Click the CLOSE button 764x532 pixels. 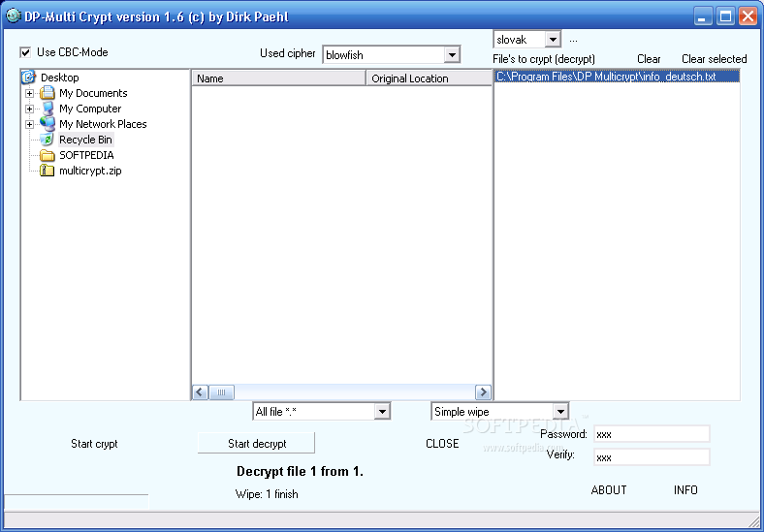442,444
